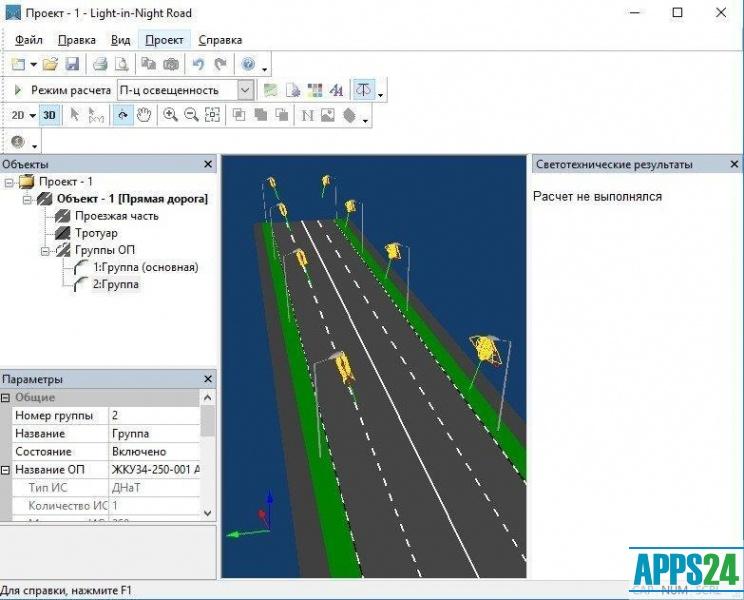Viewport: 744px width, 600px height.
Task: Select the pointer arrow selection tool
Action: coord(74,115)
